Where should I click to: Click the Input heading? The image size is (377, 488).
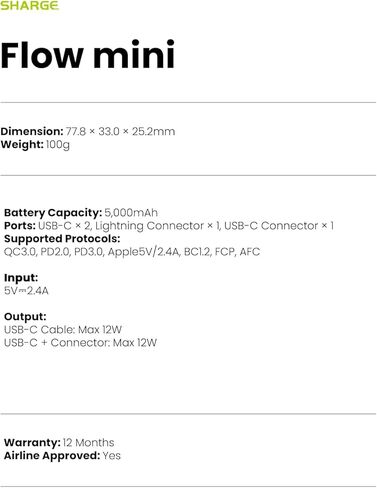coord(21,278)
